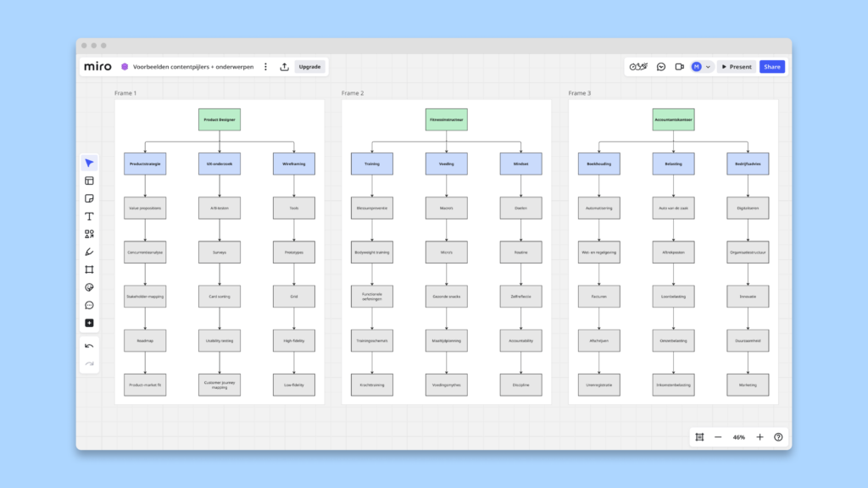
Task: Select the Frame tool
Action: coord(89,269)
